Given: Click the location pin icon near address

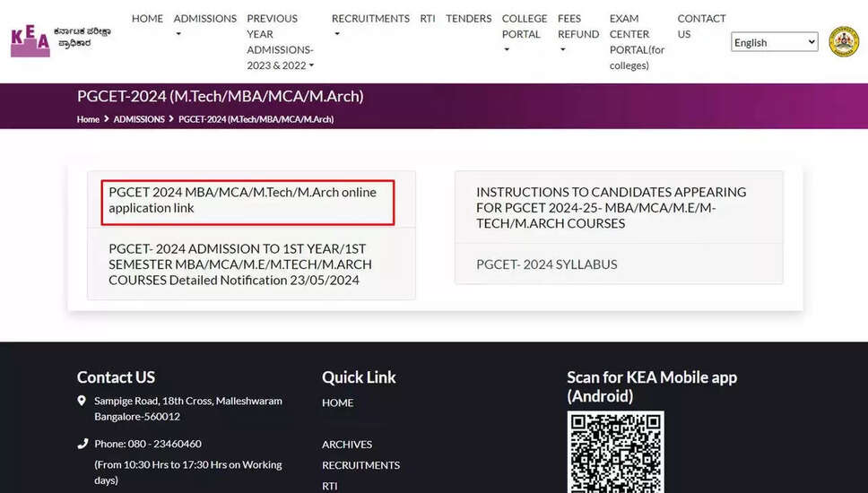Looking at the screenshot, I should (82, 401).
